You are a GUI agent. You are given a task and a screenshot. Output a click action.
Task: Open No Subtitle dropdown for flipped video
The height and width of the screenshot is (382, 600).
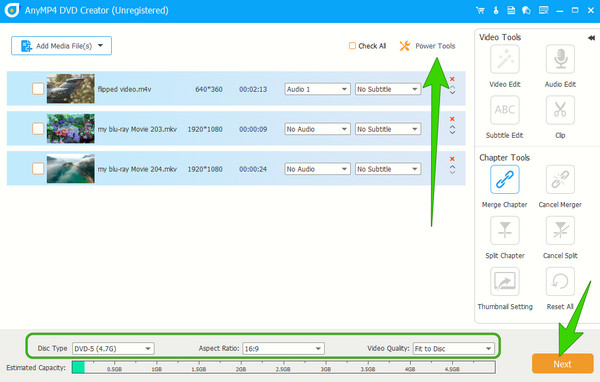point(388,89)
